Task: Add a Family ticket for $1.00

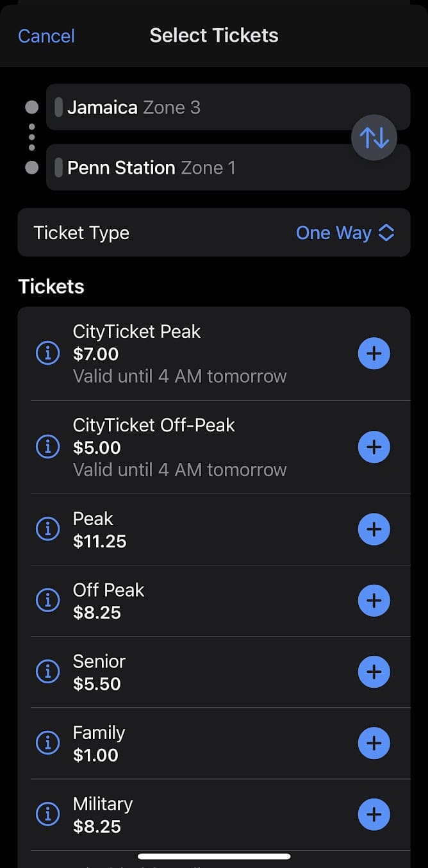Action: [374, 743]
